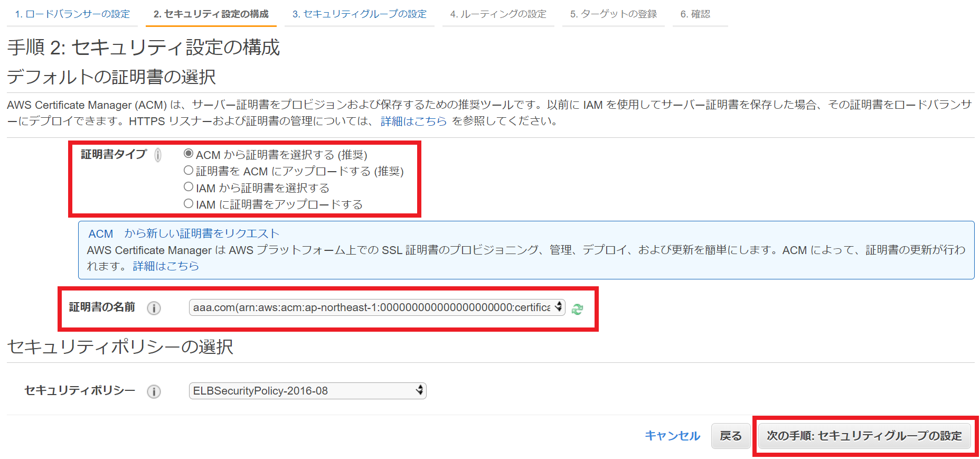Choose '証明書を ACM にアップロードする' radio option

189,171
